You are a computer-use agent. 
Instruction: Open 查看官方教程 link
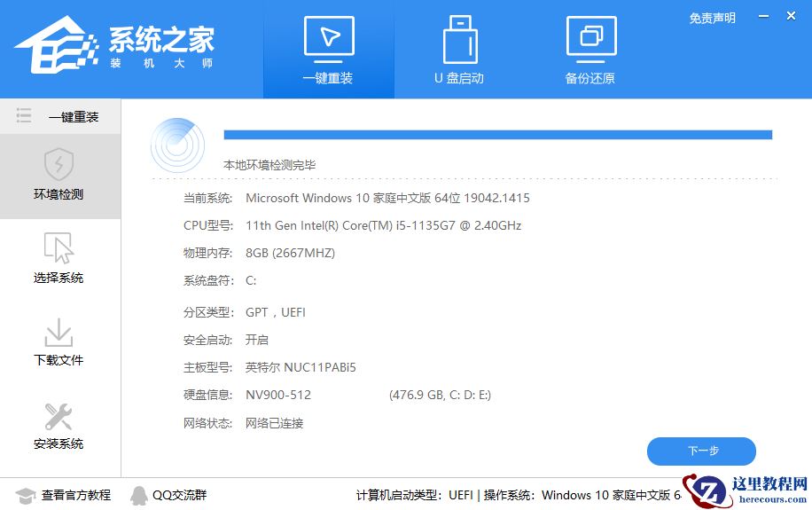(x=76, y=495)
